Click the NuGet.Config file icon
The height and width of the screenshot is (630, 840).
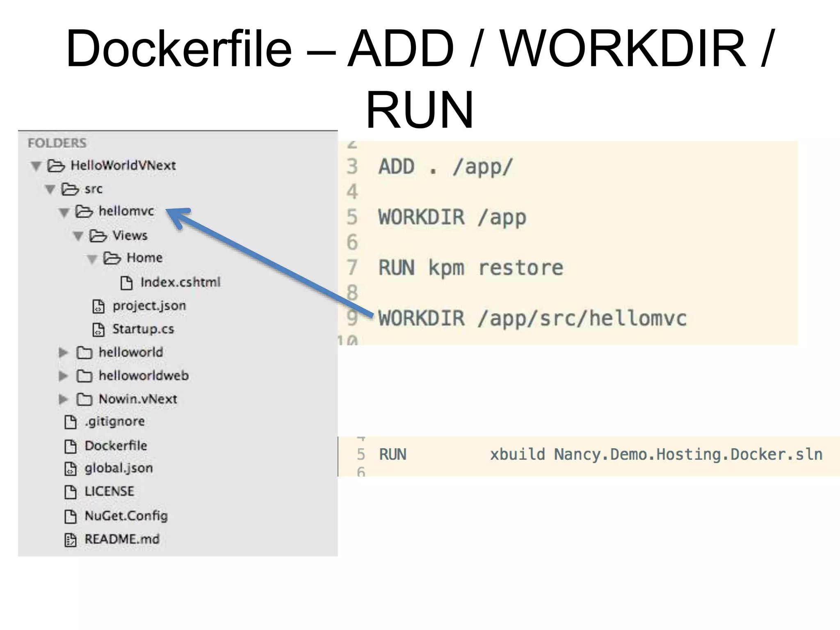71,516
